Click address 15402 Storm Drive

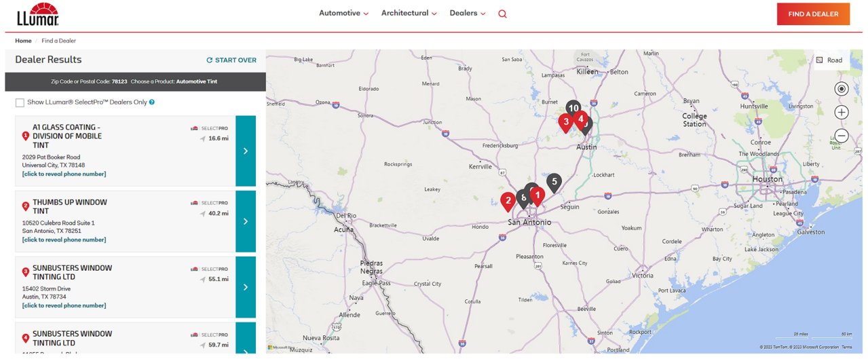(46, 288)
